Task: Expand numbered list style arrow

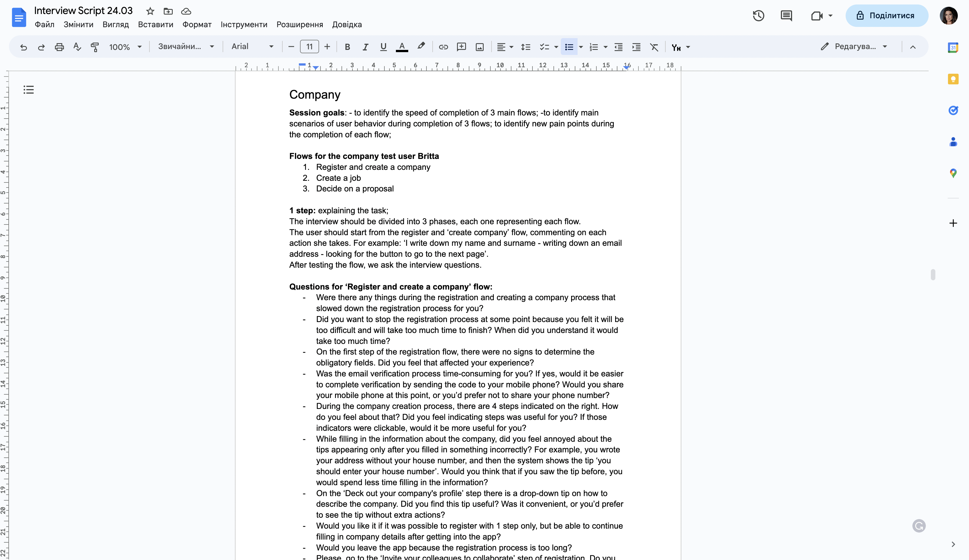Action: [606, 47]
